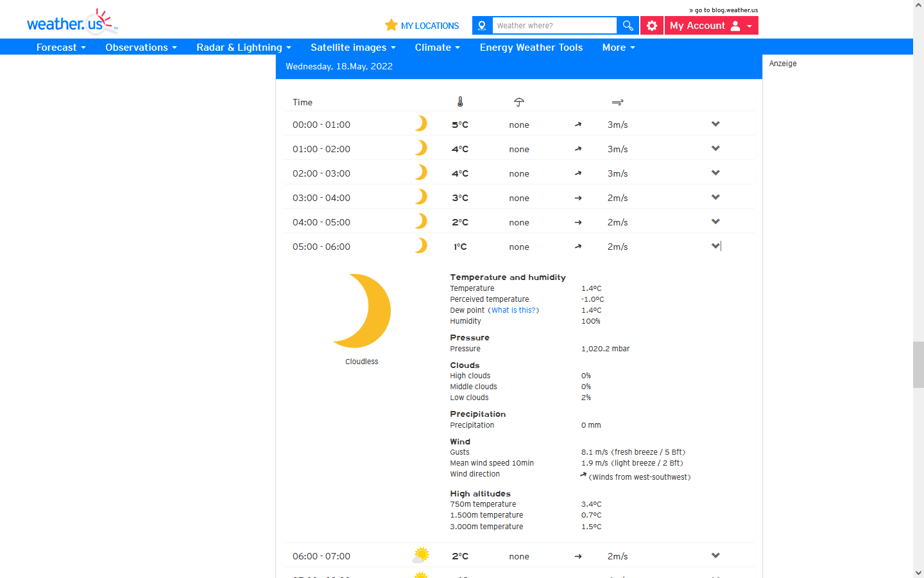
Task: Click the umbrella precipitation column icon
Action: point(519,102)
